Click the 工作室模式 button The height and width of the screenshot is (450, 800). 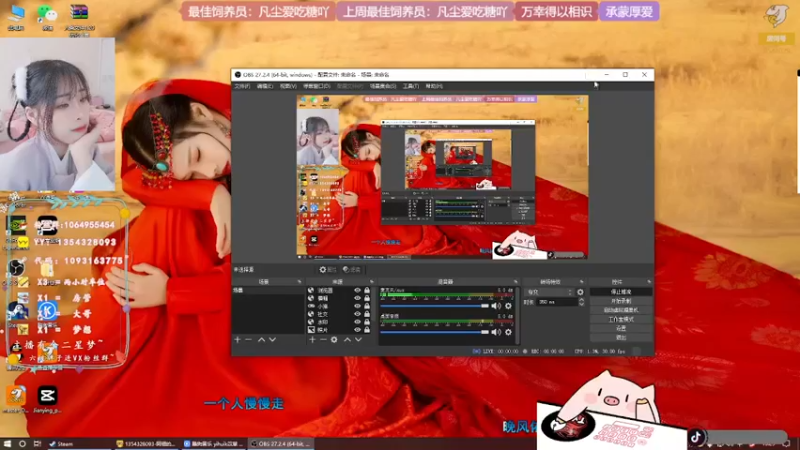point(621,319)
